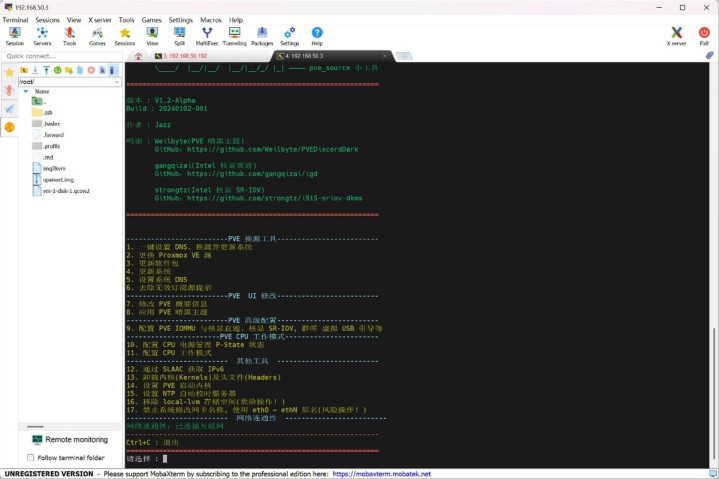Click the Name column sort arrow
Screen dimensions: 719x479
tap(26, 91)
